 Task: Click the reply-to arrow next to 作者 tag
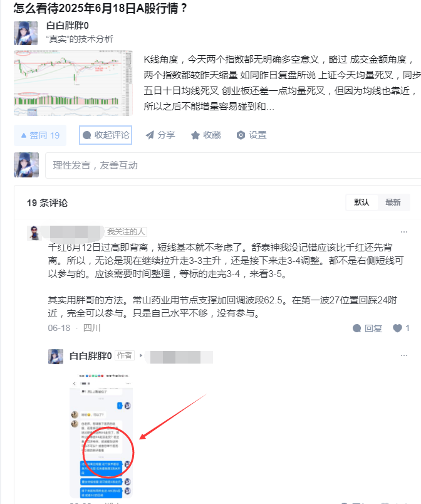click(x=141, y=355)
